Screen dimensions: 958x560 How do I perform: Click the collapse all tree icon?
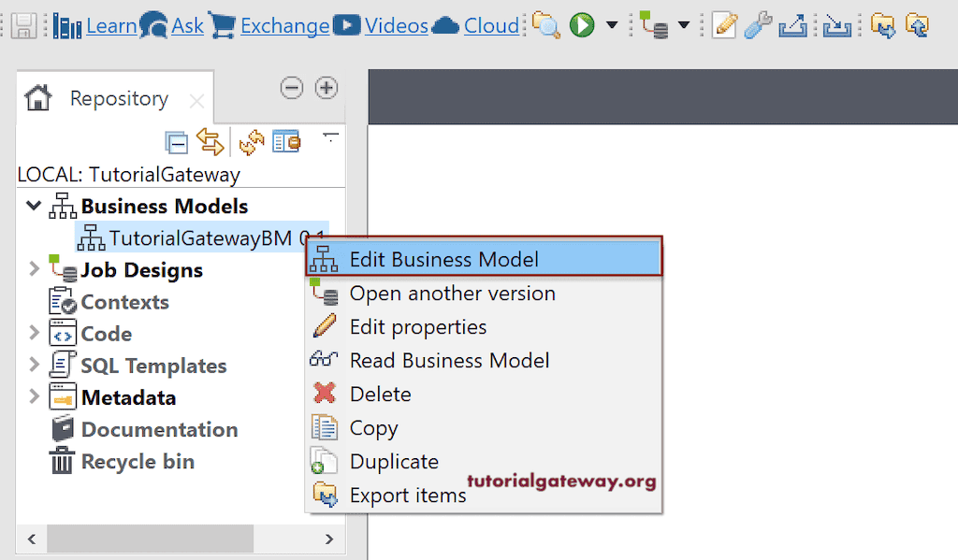pos(177,143)
